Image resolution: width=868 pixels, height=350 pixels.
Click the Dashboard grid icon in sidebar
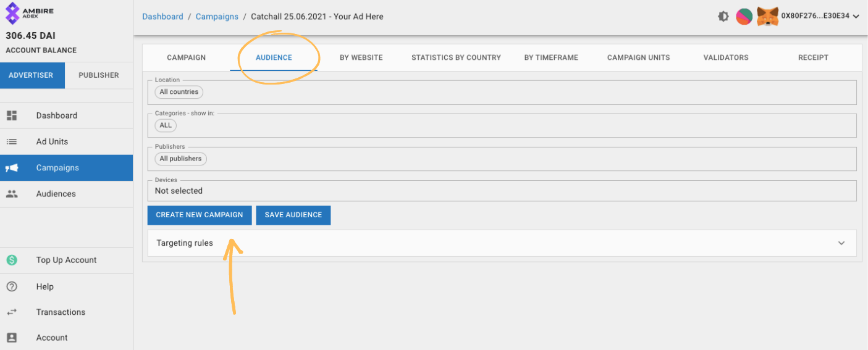click(12, 115)
